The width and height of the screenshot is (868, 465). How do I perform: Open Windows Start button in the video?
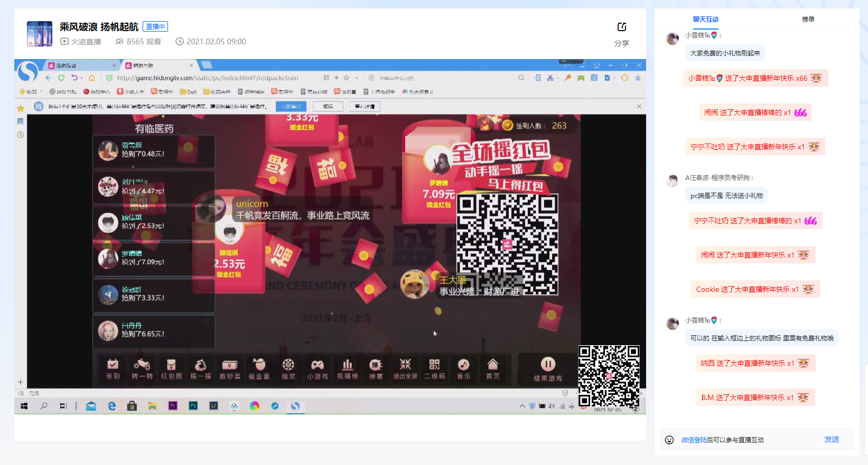point(24,406)
